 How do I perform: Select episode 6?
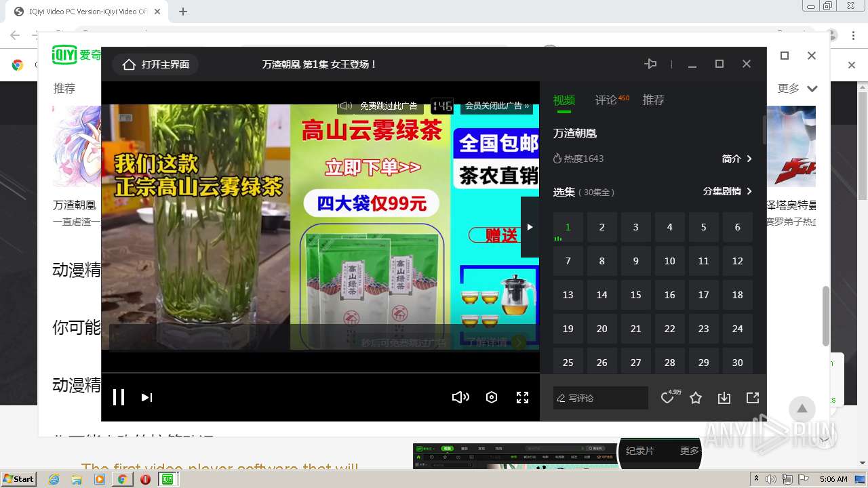tap(738, 227)
